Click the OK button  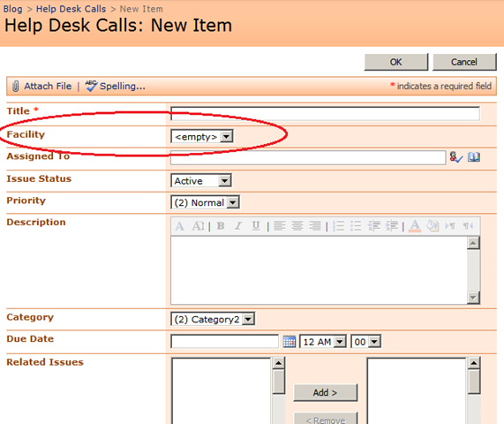pyautogui.click(x=396, y=62)
